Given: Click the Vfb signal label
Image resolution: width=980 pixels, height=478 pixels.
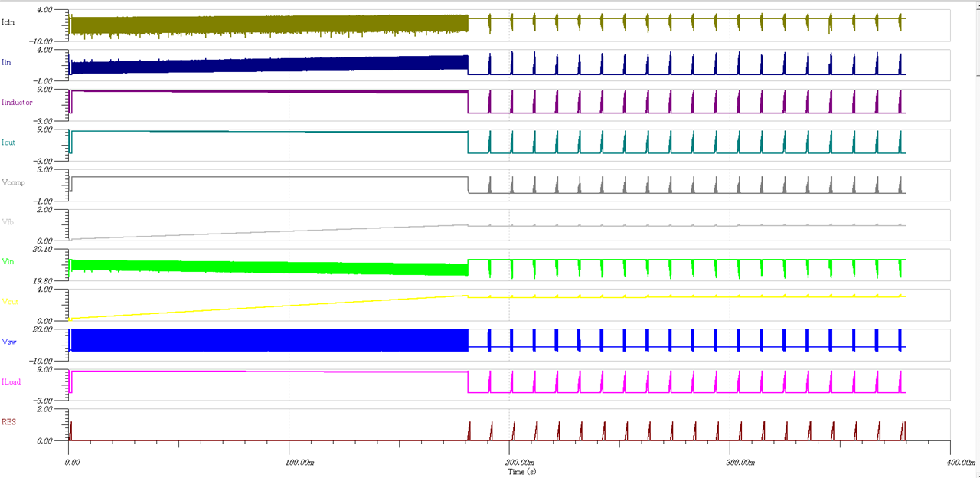Looking at the screenshot, I should click(x=8, y=221).
